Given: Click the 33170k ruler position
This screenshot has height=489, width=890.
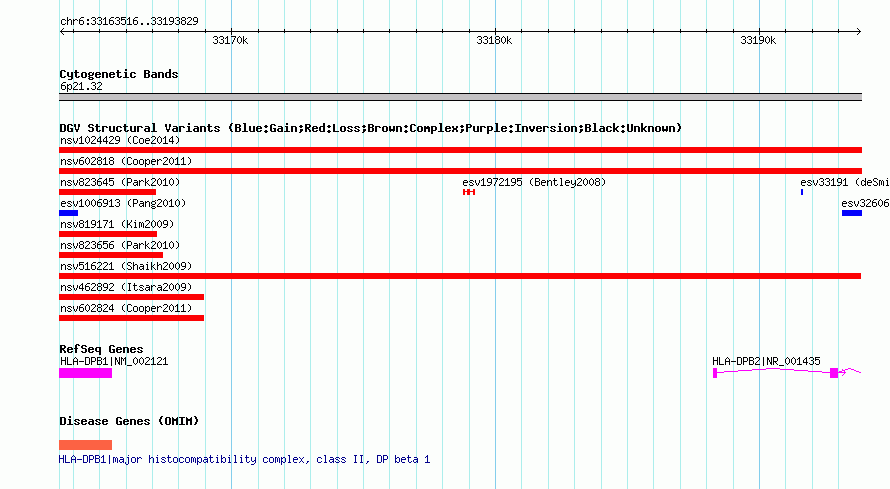Looking at the screenshot, I should coord(230,40).
